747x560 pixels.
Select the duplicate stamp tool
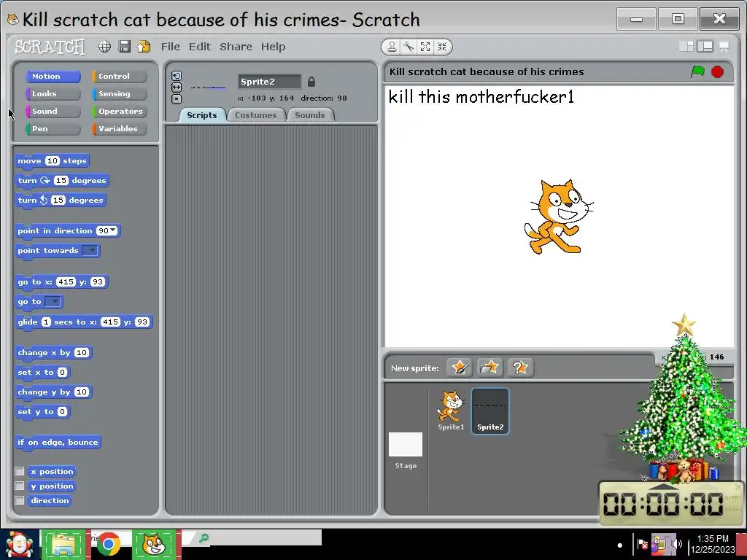pyautogui.click(x=392, y=47)
